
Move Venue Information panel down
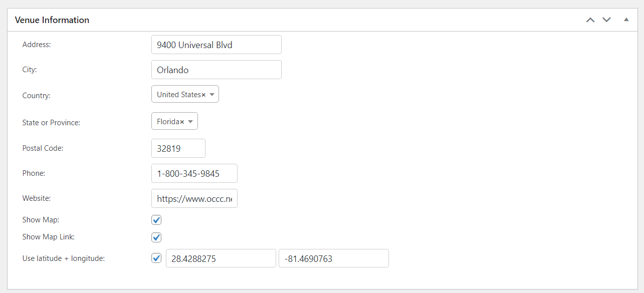point(607,20)
